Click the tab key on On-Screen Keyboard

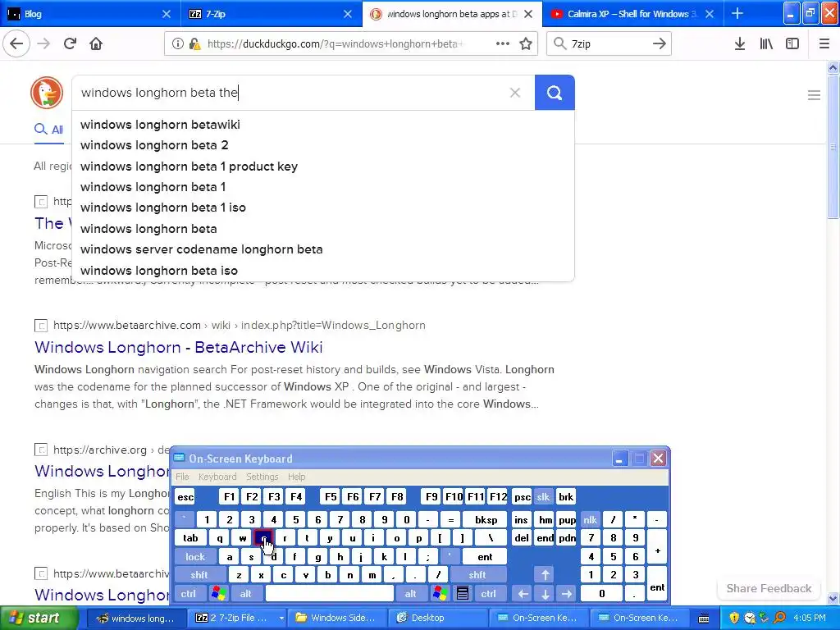tap(190, 538)
